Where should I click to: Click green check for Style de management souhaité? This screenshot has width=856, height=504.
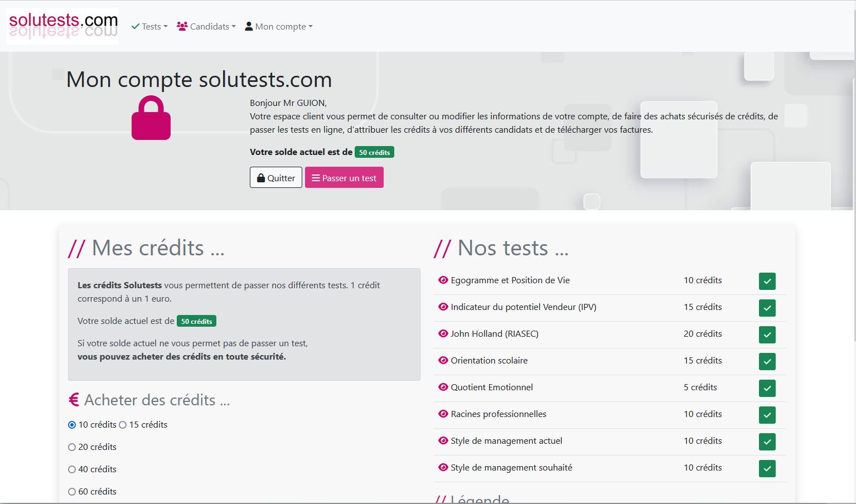767,468
